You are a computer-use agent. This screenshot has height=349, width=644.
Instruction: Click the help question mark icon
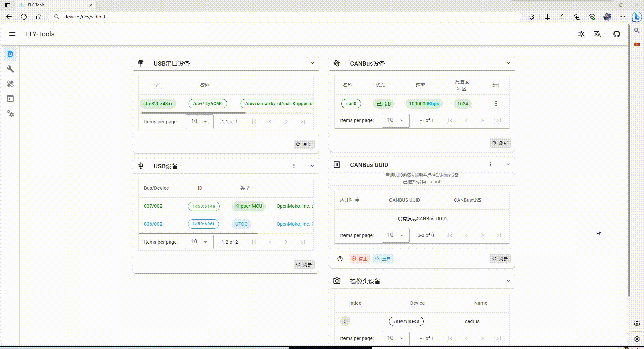click(x=340, y=259)
